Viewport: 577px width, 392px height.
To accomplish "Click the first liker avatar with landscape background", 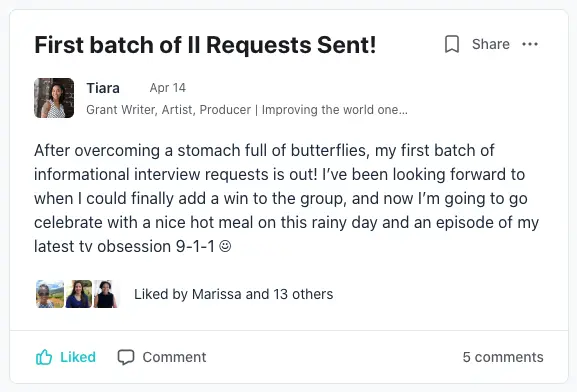I will tap(50, 294).
